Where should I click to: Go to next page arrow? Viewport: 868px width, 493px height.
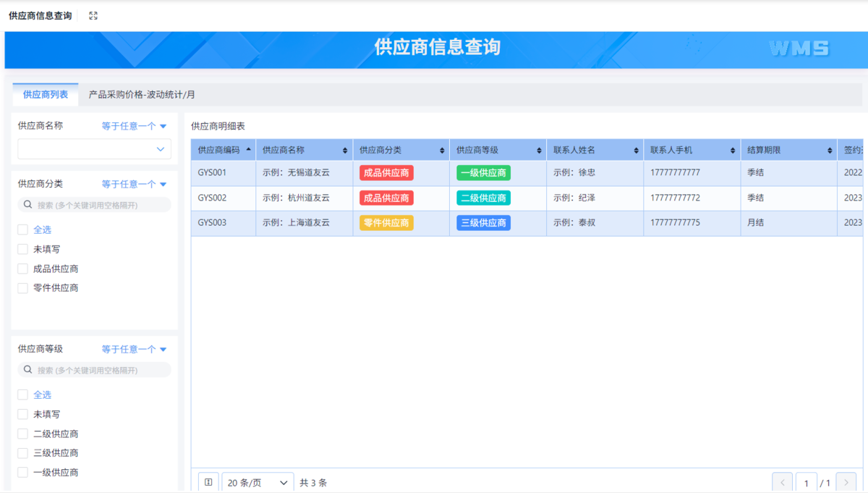point(846,483)
